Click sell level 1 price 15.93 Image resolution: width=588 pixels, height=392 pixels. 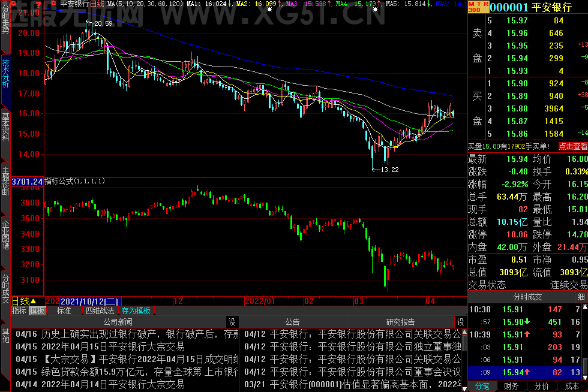coord(517,71)
